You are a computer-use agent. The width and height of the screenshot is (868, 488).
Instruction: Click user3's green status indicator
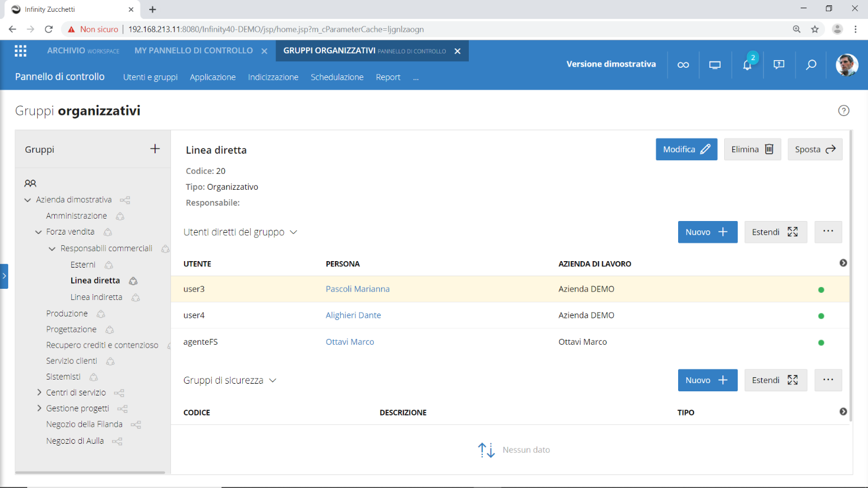(x=821, y=289)
